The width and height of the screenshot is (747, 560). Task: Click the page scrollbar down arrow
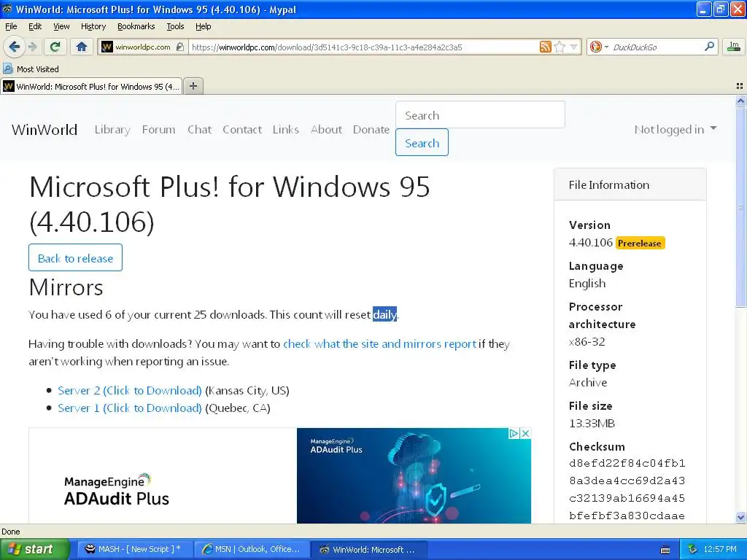[740, 518]
